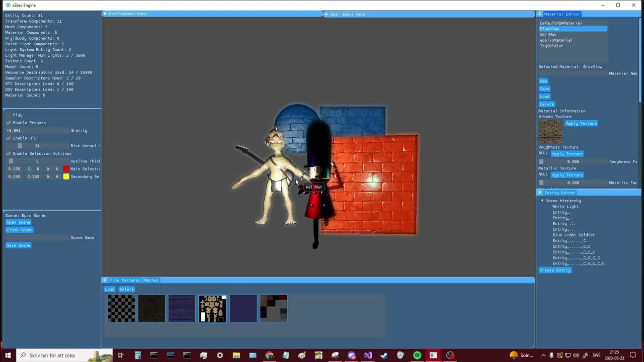The width and height of the screenshot is (644, 362).
Task: Select Blue Light Soldier entity
Action: point(573,235)
